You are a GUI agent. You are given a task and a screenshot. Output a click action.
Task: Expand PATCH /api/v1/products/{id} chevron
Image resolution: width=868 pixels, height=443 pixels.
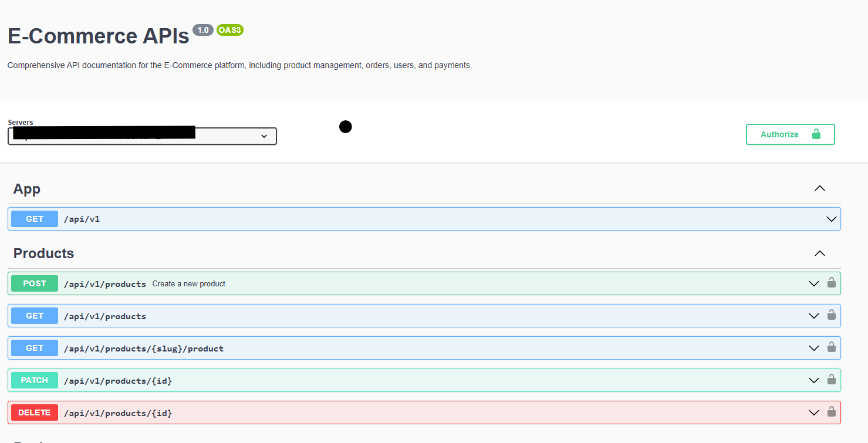click(813, 380)
